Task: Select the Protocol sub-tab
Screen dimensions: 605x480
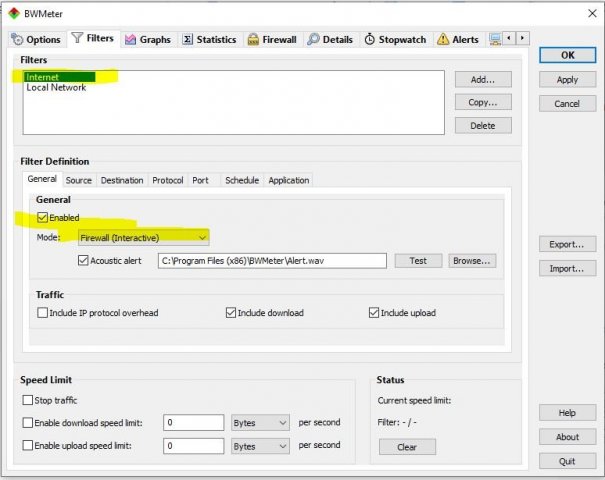Action: [x=167, y=181]
